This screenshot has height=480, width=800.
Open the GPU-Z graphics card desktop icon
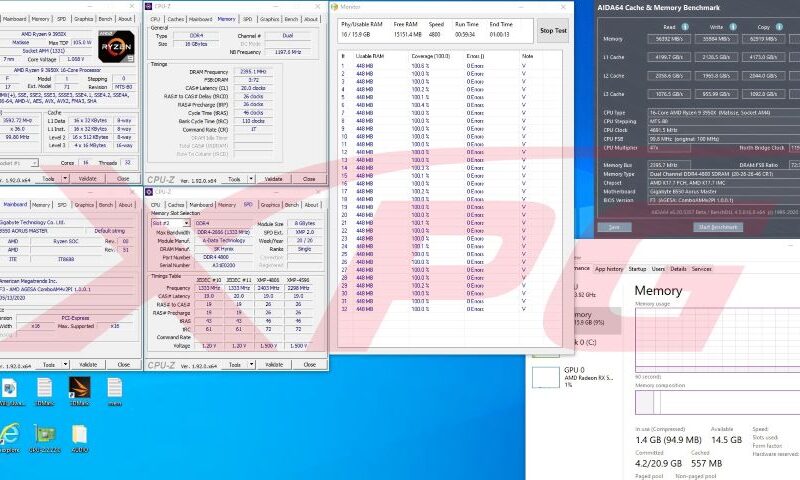click(44, 438)
